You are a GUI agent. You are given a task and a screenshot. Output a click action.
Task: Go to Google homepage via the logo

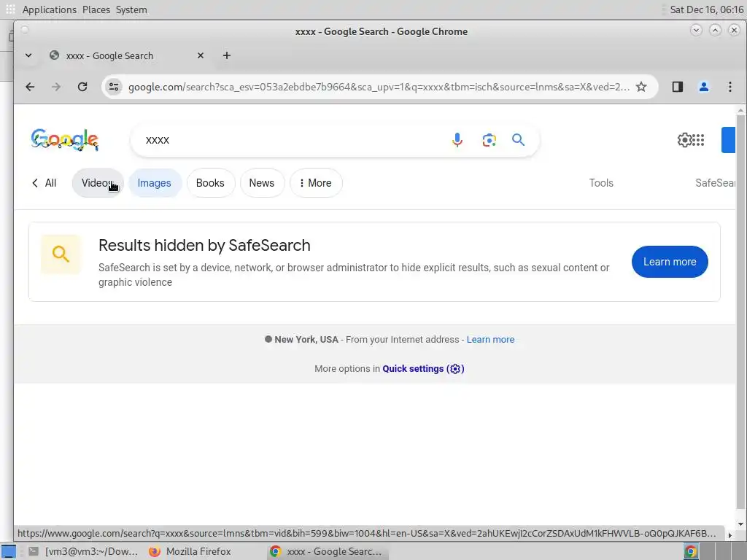(x=65, y=139)
